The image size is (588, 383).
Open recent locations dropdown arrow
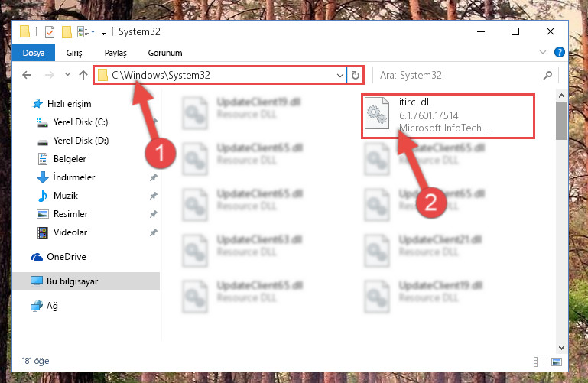(x=67, y=75)
